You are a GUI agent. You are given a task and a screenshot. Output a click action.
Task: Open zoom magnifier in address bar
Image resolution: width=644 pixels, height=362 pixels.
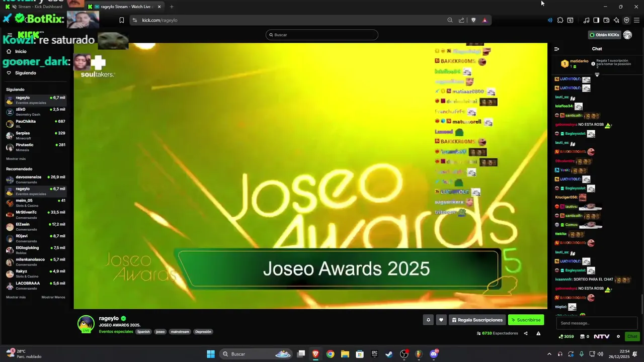450,20
